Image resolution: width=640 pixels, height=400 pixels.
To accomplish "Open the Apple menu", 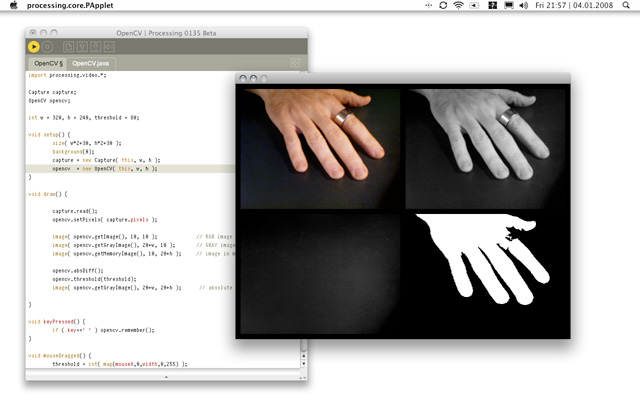I will coord(13,5).
